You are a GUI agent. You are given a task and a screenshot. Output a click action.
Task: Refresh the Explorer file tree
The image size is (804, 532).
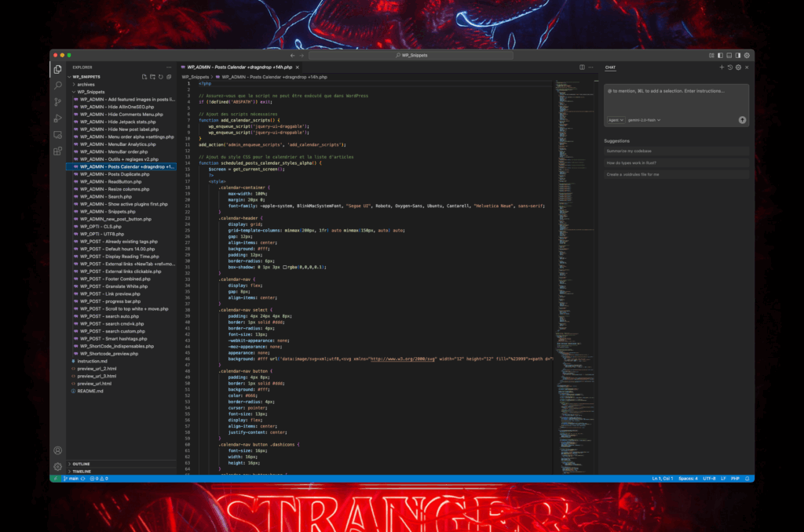(x=160, y=77)
